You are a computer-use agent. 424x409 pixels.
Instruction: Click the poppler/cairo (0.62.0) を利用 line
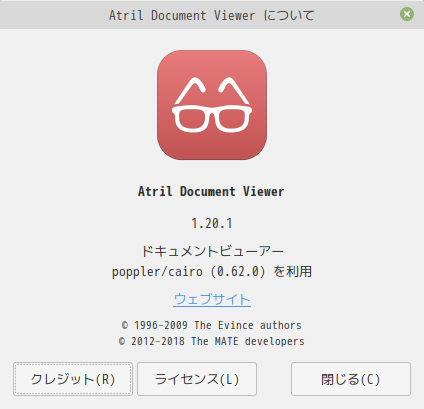tap(212, 272)
